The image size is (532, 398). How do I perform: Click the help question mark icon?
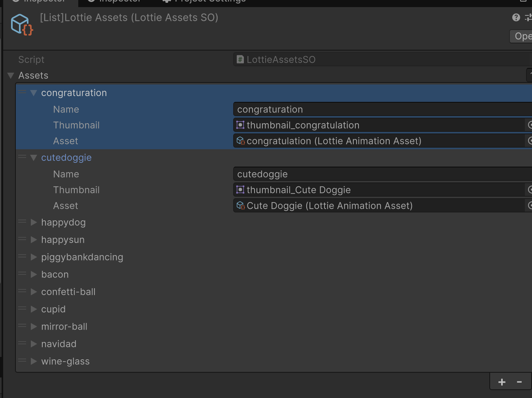point(516,17)
